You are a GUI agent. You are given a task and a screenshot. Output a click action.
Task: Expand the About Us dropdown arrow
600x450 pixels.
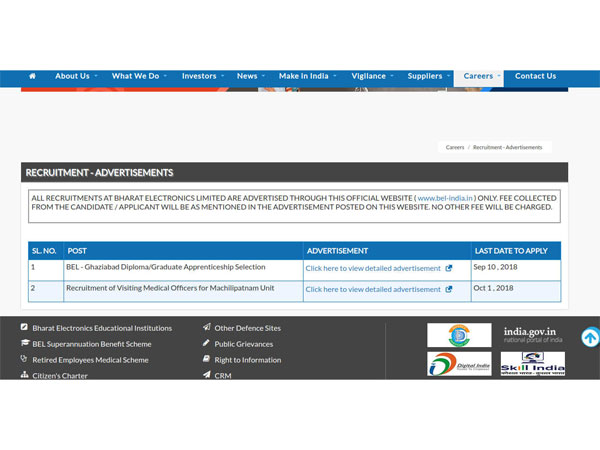point(96,76)
